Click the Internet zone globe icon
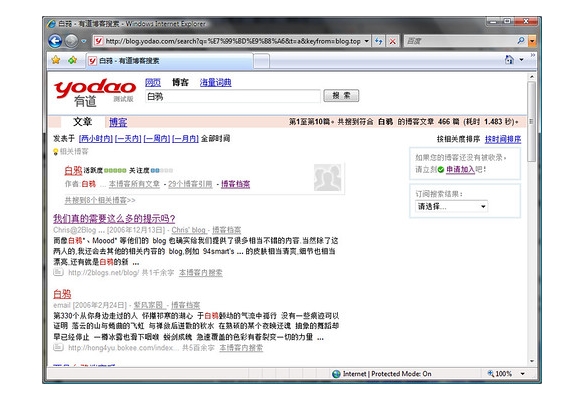This screenshot has height=400, width=585. coord(336,374)
